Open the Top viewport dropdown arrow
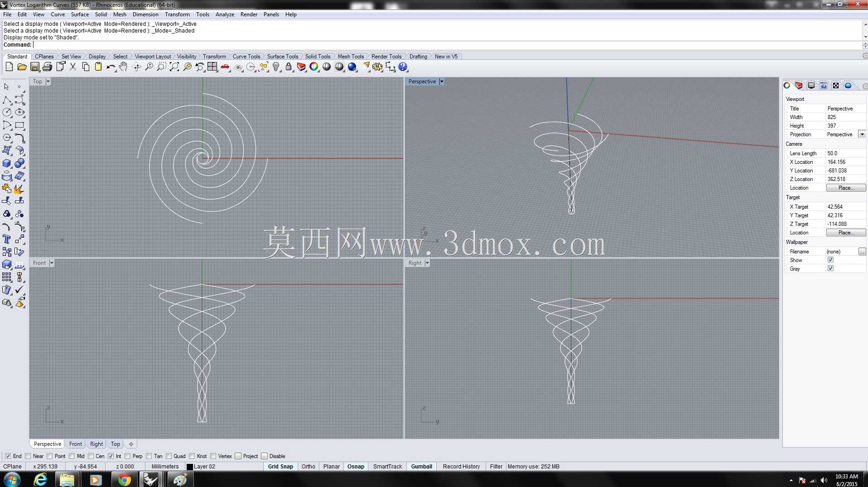 click(48, 81)
